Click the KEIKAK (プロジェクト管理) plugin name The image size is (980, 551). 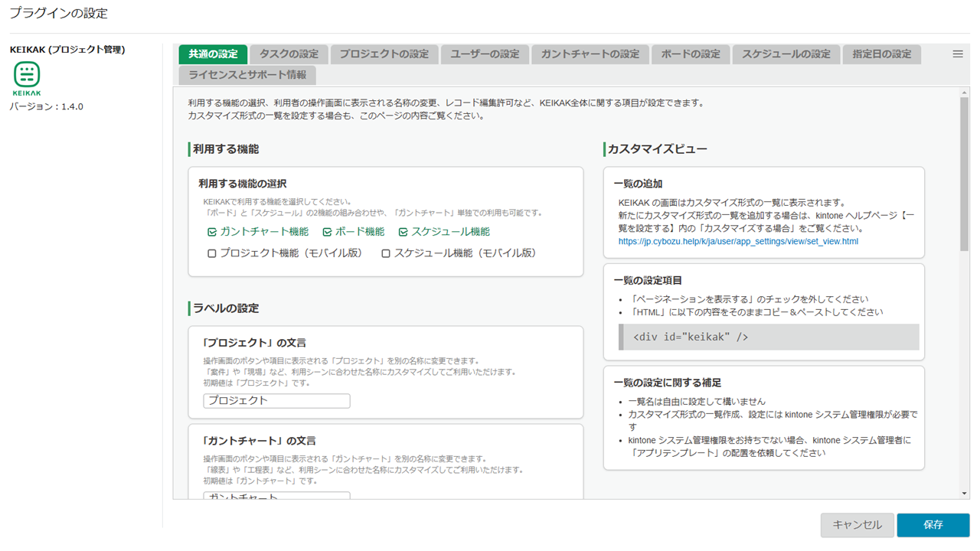(67, 49)
